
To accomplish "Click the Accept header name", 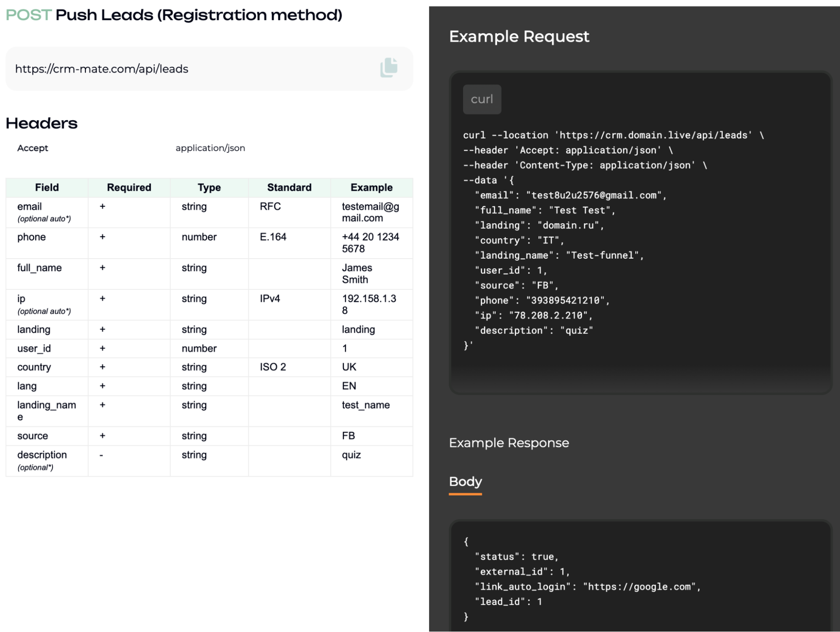I will [33, 148].
